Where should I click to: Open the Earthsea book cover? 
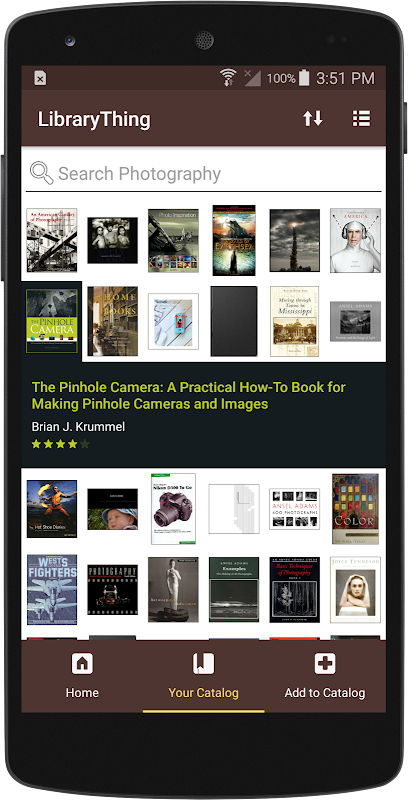[x=234, y=240]
